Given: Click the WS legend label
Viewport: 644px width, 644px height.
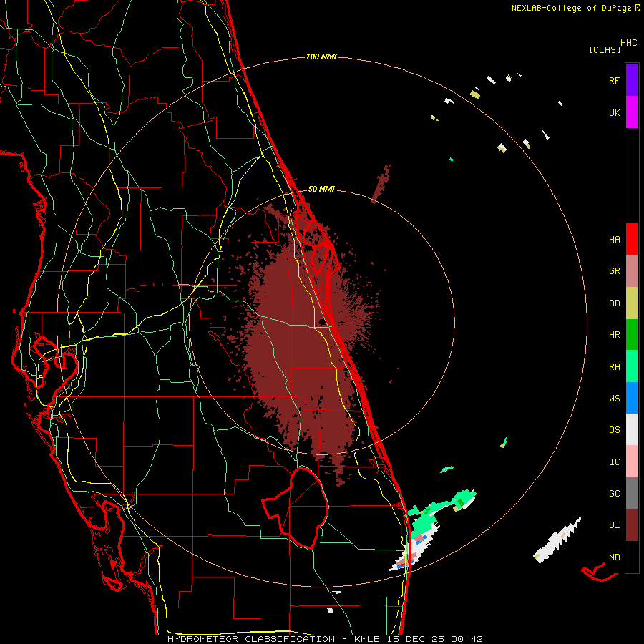Looking at the screenshot, I should pos(614,399).
